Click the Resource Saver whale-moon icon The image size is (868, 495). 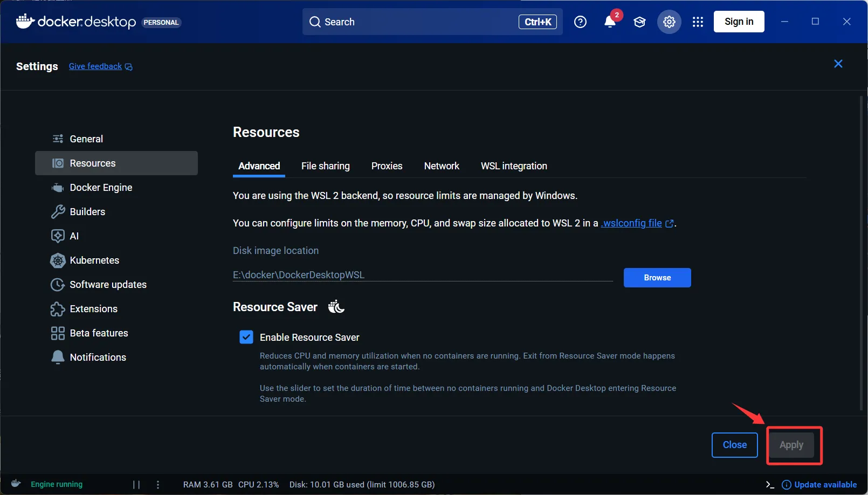336,306
